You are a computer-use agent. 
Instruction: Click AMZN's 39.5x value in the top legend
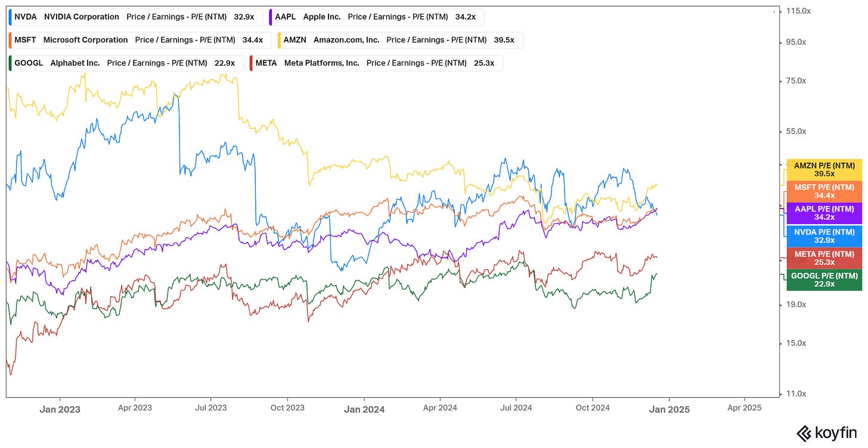(x=504, y=40)
